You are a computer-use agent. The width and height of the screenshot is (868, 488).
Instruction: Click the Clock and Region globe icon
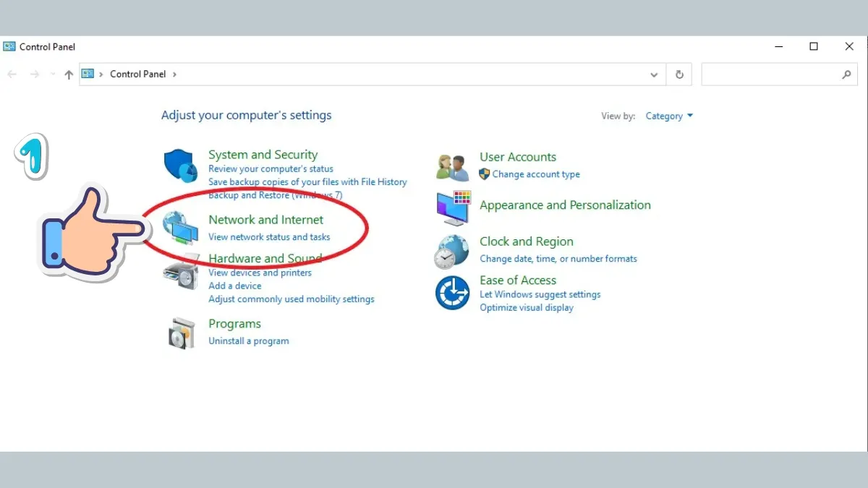452,251
